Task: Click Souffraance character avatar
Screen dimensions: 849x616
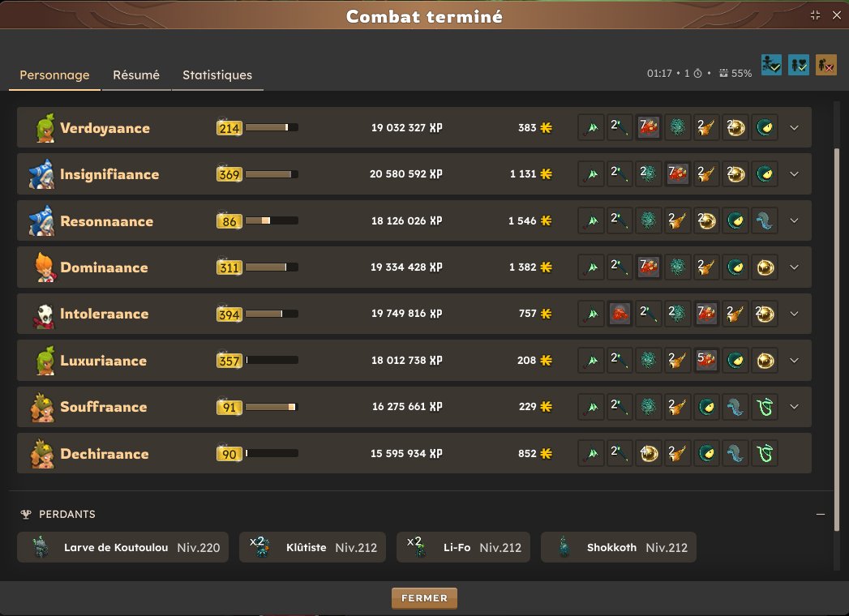Action: [43, 407]
